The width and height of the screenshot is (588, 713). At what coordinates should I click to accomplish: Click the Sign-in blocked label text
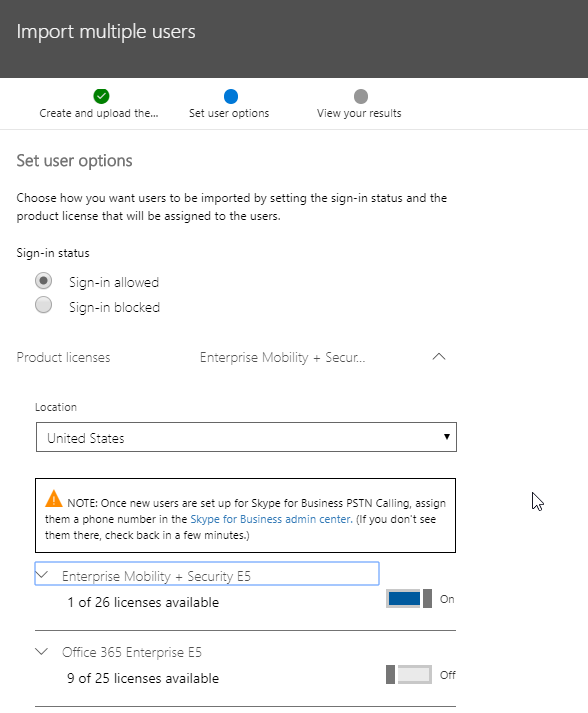pos(115,307)
